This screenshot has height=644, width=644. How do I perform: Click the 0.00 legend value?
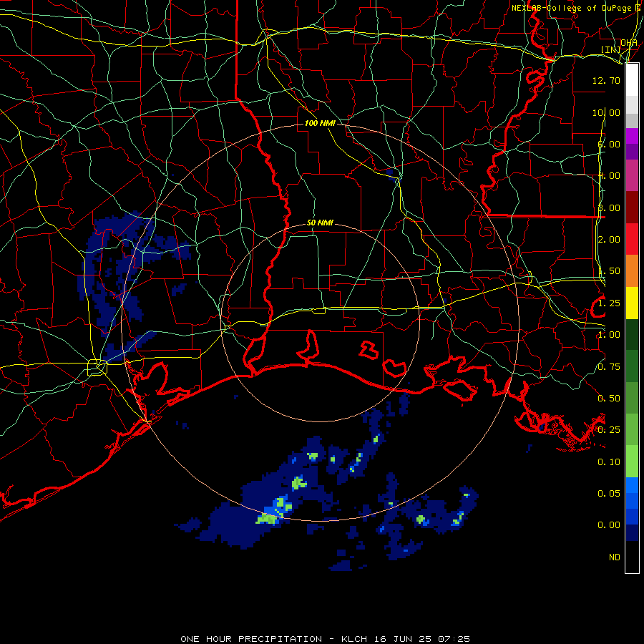pyautogui.click(x=609, y=525)
